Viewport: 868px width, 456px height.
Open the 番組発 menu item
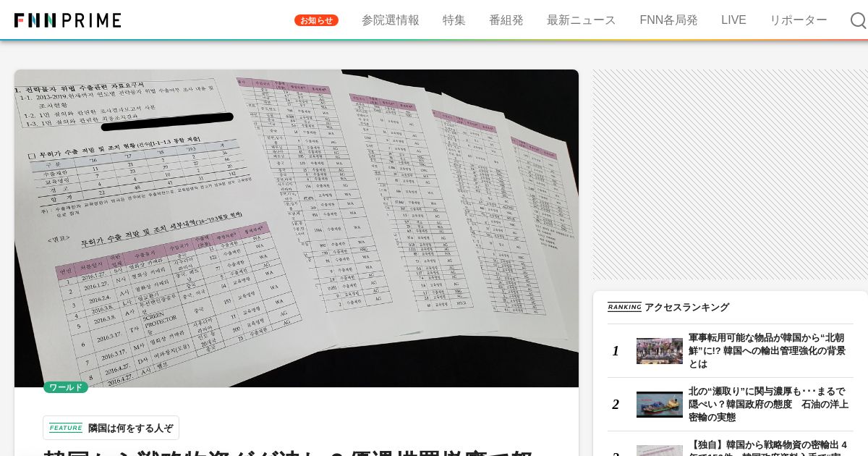506,20
